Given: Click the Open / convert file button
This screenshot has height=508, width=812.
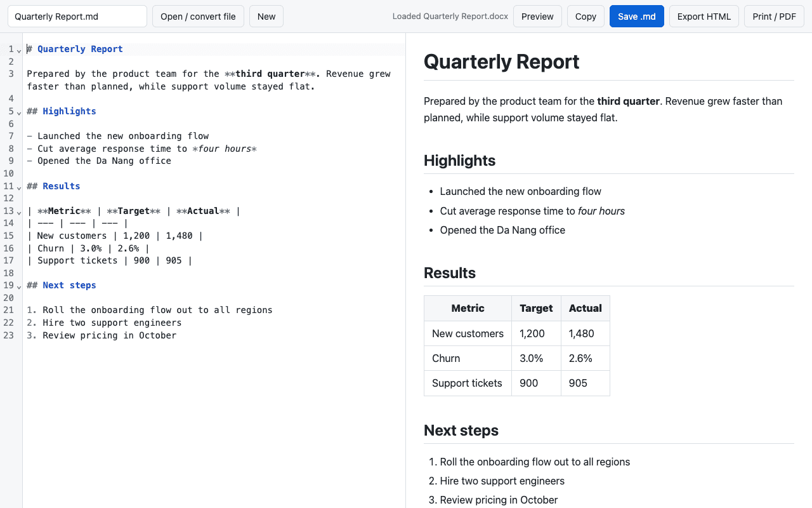Looking at the screenshot, I should [198, 17].
